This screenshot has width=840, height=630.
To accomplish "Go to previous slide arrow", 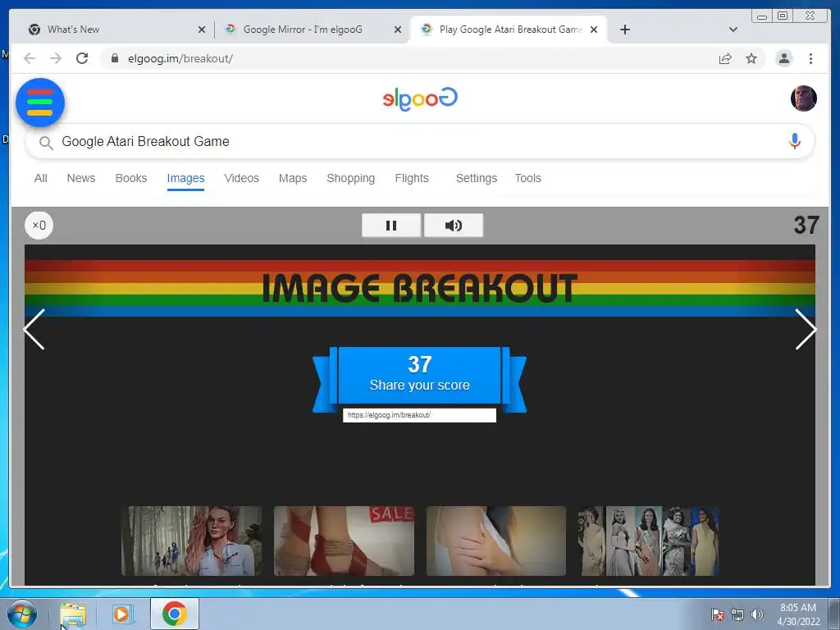I will 34,329.
